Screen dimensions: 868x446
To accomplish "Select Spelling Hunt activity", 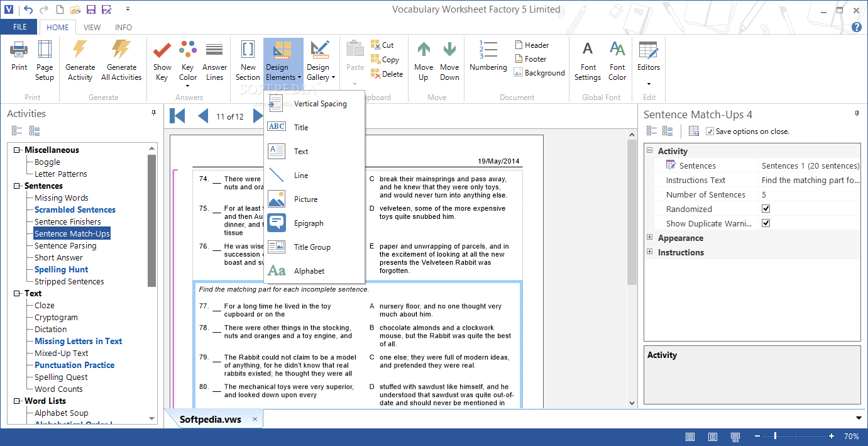I will point(61,269).
